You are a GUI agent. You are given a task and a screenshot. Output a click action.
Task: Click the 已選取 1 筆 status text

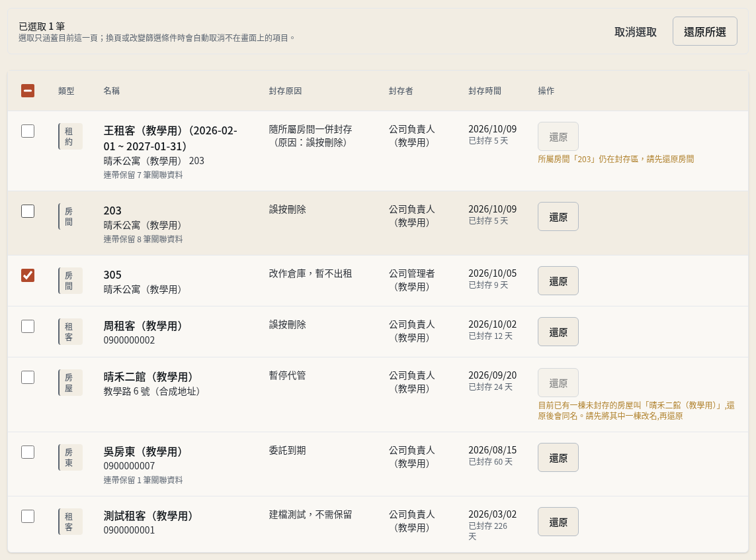(42, 26)
